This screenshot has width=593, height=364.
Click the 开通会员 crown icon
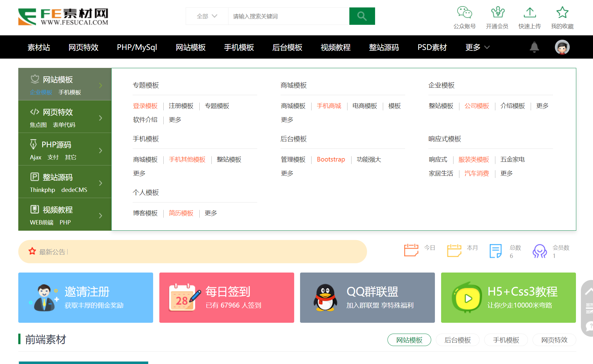498,13
